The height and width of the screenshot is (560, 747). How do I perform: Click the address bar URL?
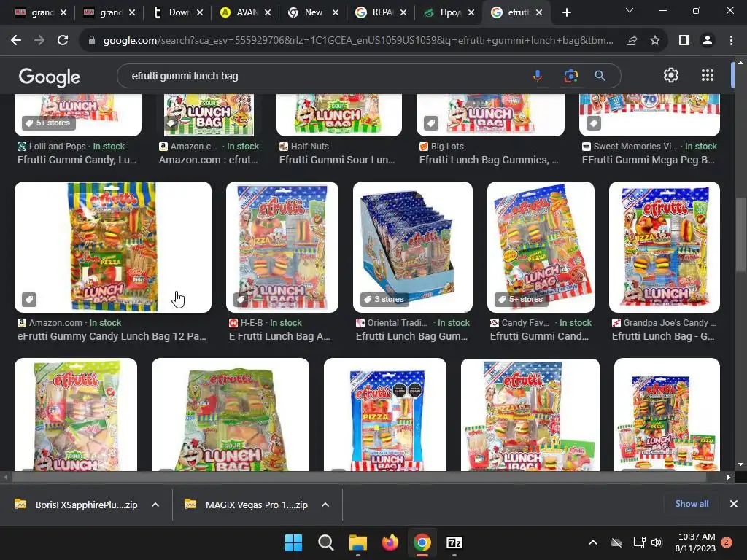click(x=358, y=41)
